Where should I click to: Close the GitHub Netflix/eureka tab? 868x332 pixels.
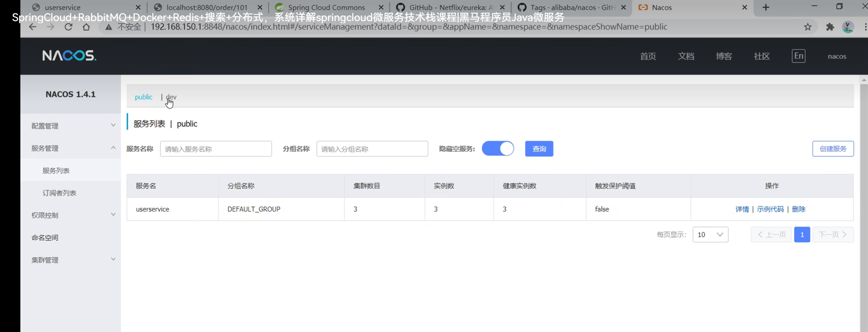(502, 7)
